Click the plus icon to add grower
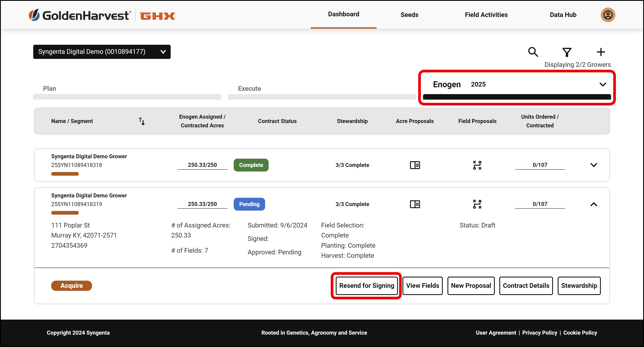644x347 pixels. (601, 52)
